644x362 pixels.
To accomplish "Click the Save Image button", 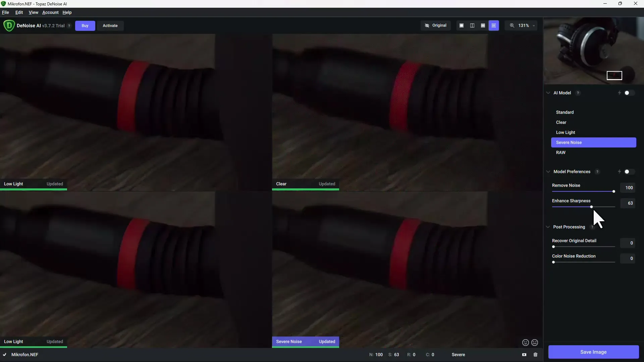I will click(x=593, y=351).
